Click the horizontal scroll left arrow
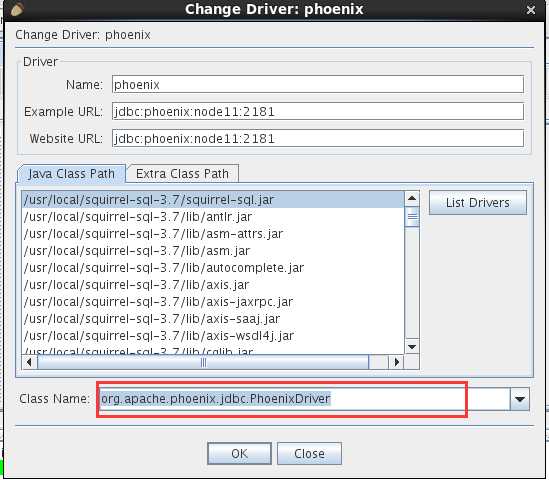This screenshot has width=549, height=480. point(29,362)
